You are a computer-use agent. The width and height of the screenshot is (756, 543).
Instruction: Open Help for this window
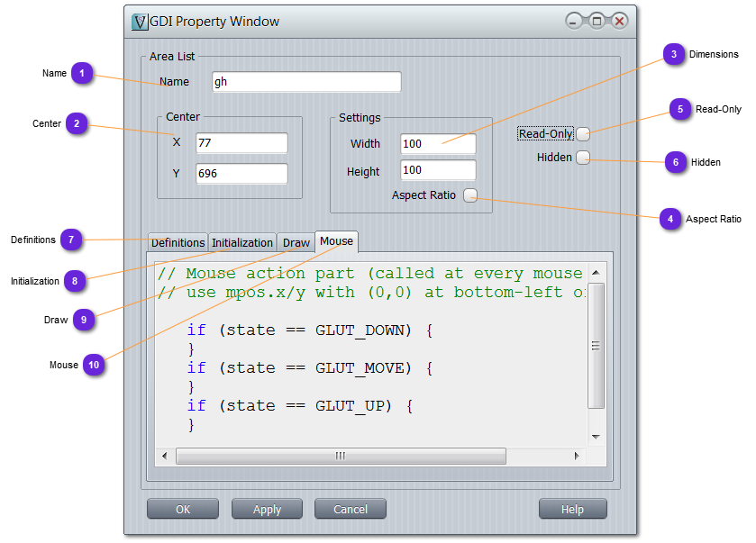[x=572, y=509]
